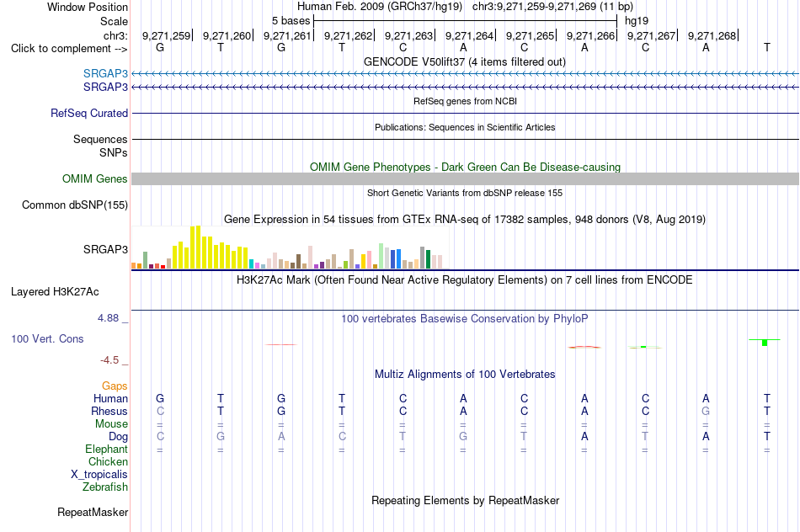The image size is (800, 532).
Task: Select the Zebrafish alignment row label
Action: [105, 487]
